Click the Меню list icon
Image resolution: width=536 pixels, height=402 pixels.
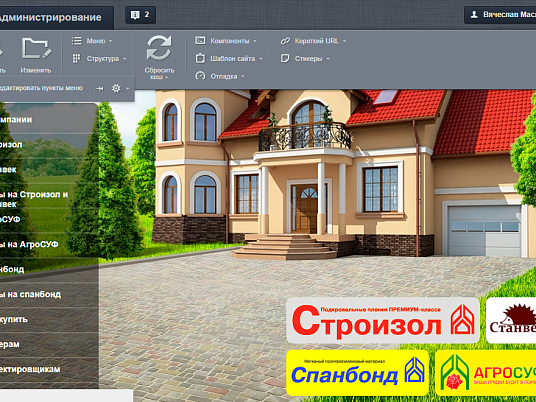[x=77, y=41]
